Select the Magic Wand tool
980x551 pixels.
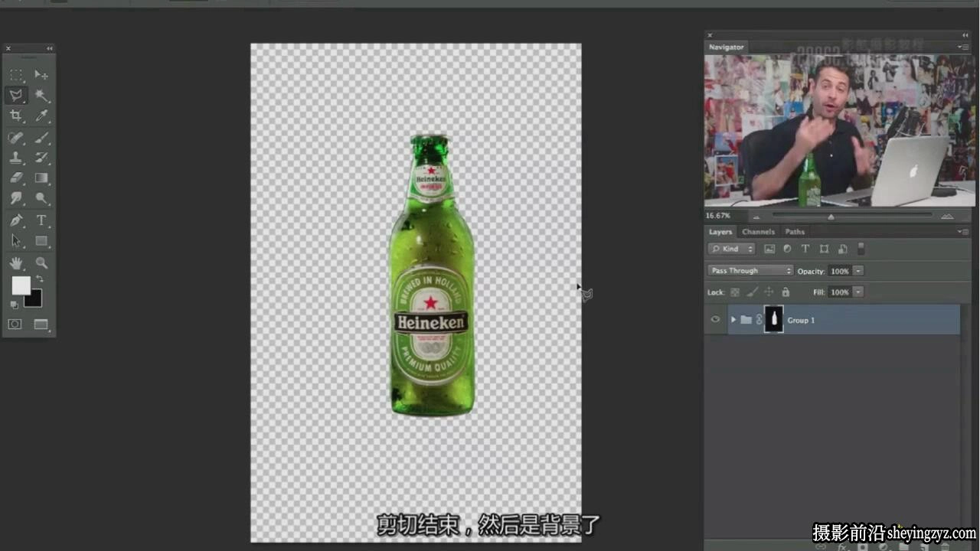[x=41, y=96]
